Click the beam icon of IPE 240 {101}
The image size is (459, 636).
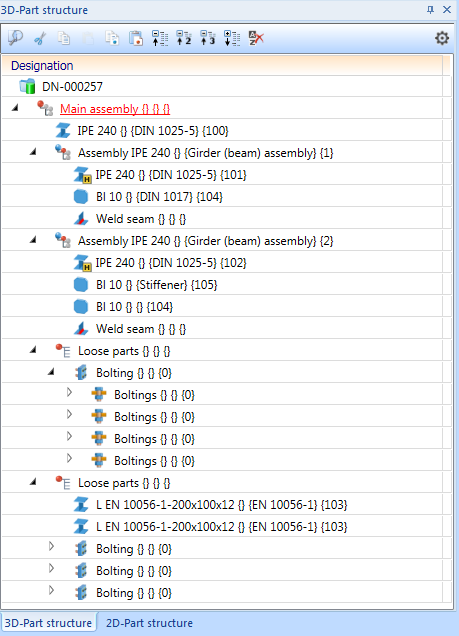[x=82, y=174]
